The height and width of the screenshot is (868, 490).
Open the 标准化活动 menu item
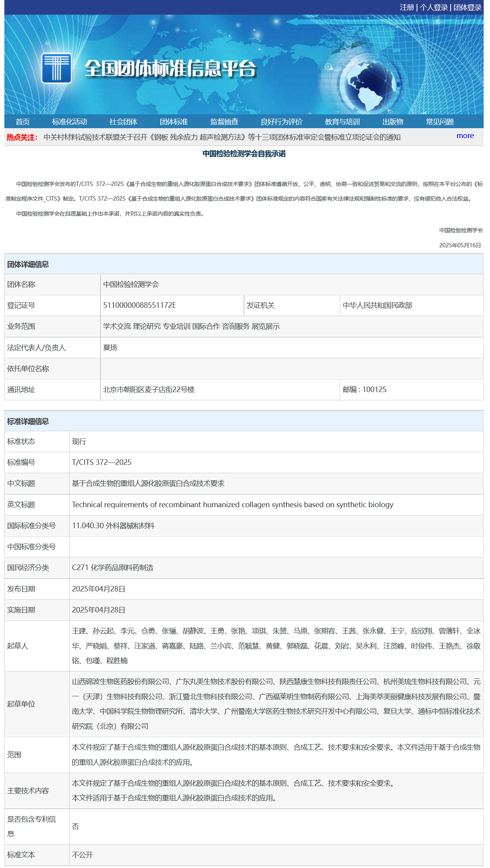pos(69,122)
